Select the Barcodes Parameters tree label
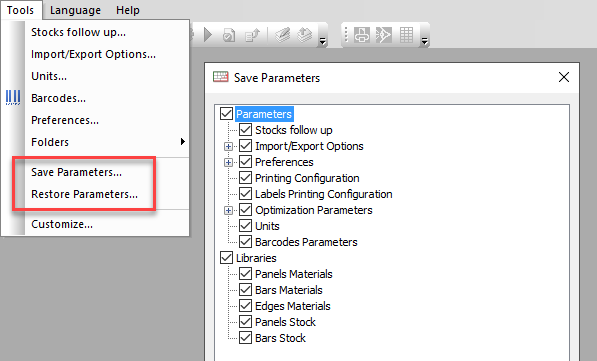 pos(306,242)
